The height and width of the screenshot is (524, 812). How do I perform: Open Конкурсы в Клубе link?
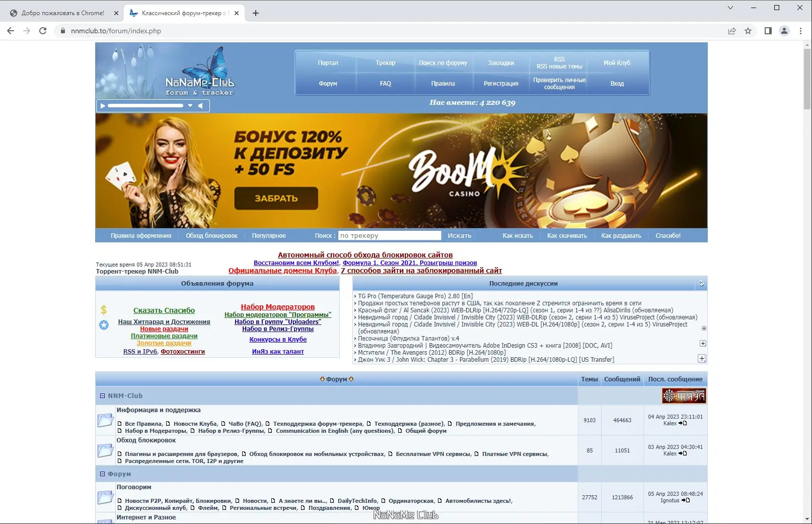point(278,340)
